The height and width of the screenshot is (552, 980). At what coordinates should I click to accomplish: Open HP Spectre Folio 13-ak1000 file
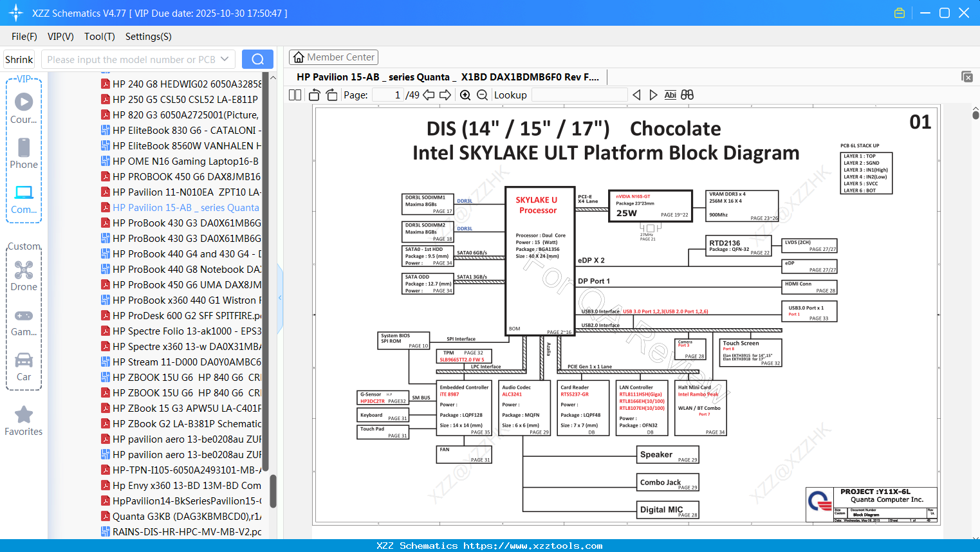(x=181, y=331)
